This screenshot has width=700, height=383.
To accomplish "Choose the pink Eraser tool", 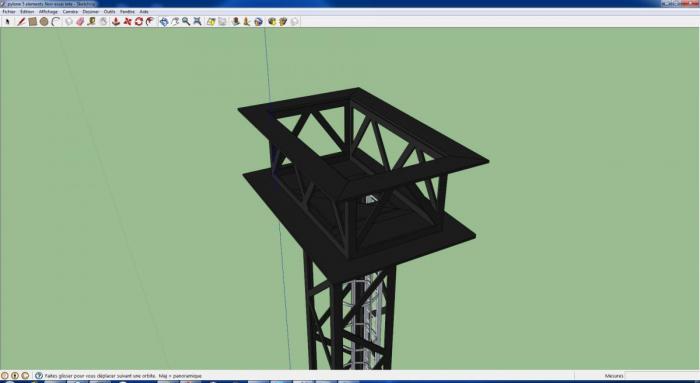I will pyautogui.click(x=80, y=21).
